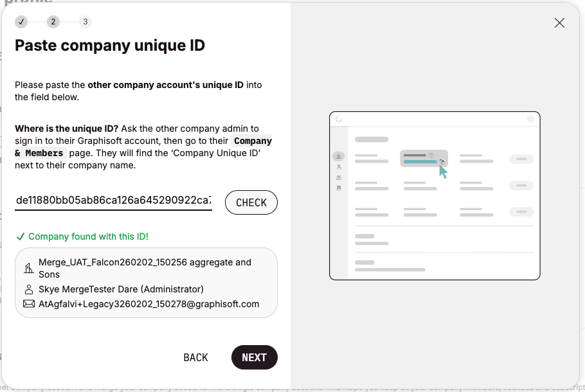The image size is (585, 392).
Task: Click the company unique ID input field
Action: click(113, 200)
